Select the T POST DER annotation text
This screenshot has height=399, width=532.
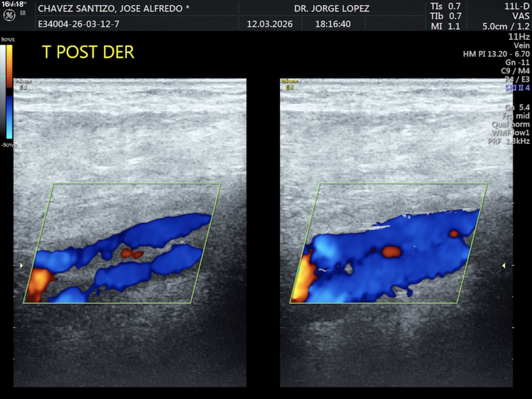click(88, 52)
